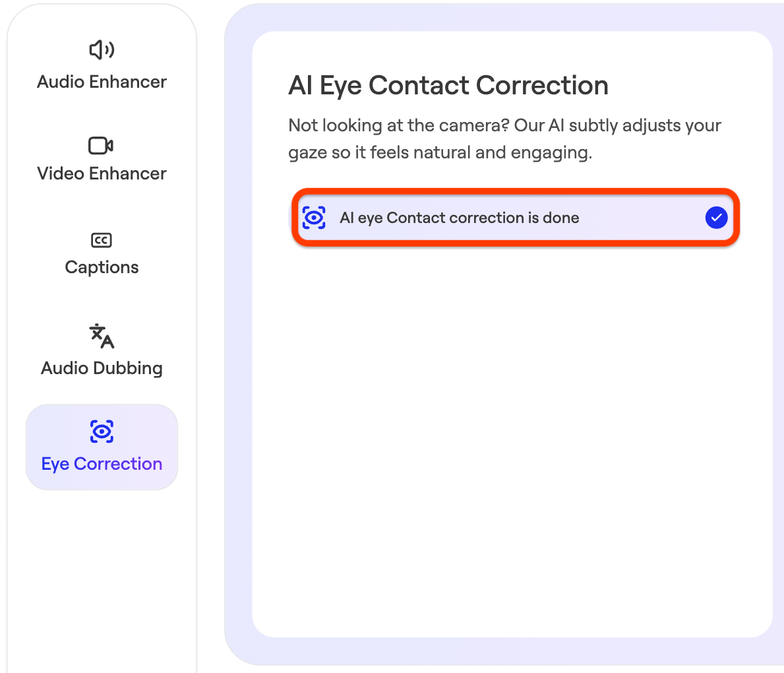The image size is (784, 673).
Task: Click the Eye Correction highlighted sidebar card
Action: coord(102,447)
